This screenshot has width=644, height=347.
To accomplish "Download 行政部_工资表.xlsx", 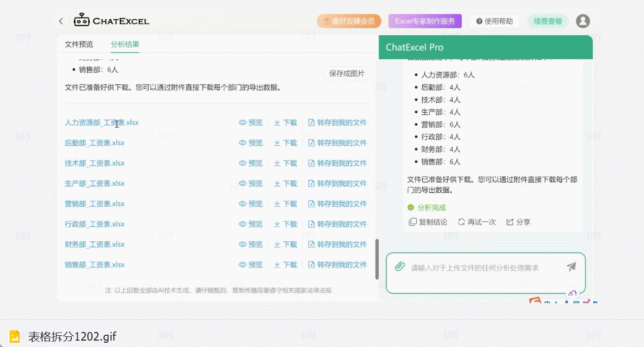I will coord(285,224).
